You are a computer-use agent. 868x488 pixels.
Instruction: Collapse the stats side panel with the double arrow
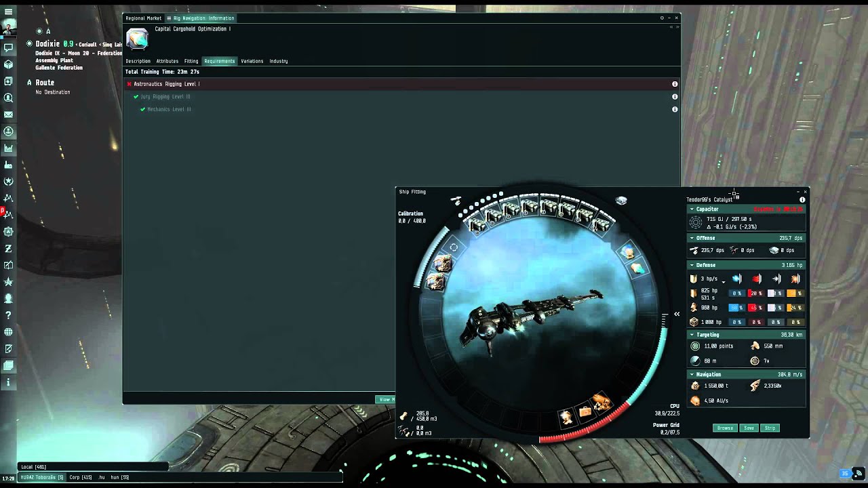(x=677, y=314)
